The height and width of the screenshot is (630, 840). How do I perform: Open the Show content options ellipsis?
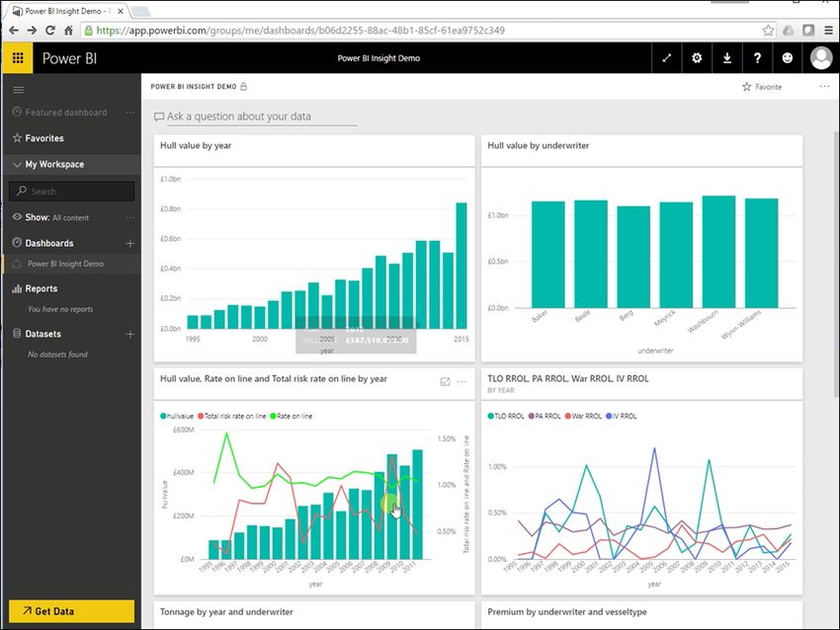(x=130, y=217)
